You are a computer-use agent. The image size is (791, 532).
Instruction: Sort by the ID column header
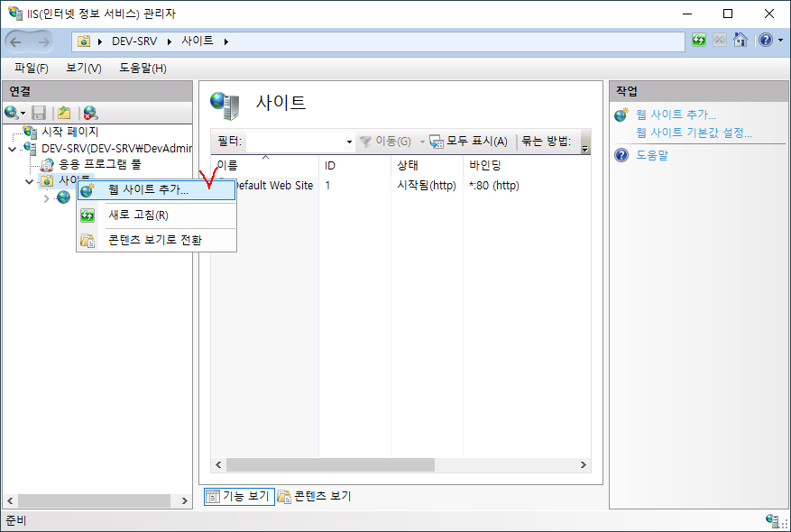pyautogui.click(x=354, y=165)
